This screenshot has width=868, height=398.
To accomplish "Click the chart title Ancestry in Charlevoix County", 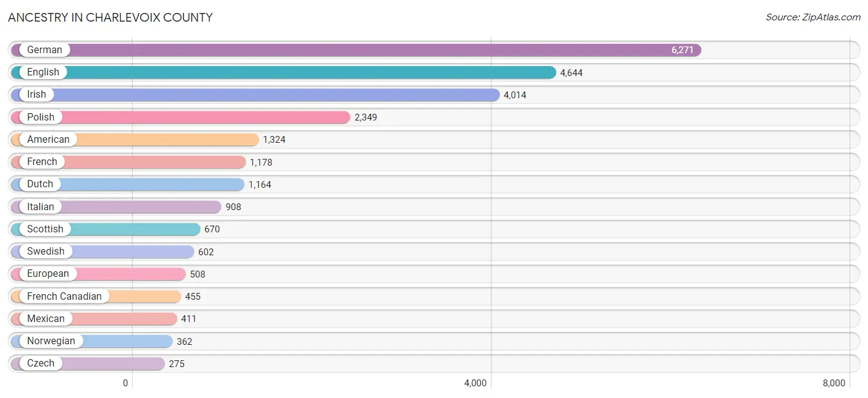I will pos(110,17).
